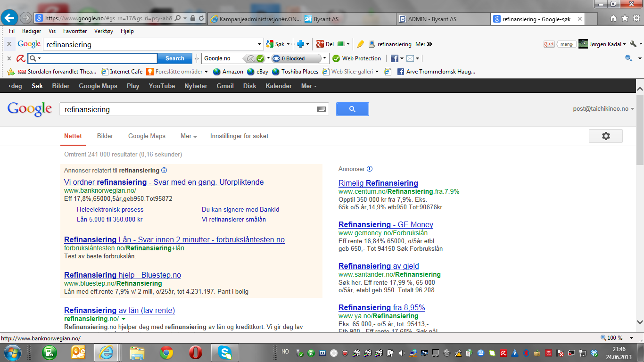The image size is (644, 362).
Task: Refresh the page from the address bar
Action: pyautogui.click(x=201, y=18)
